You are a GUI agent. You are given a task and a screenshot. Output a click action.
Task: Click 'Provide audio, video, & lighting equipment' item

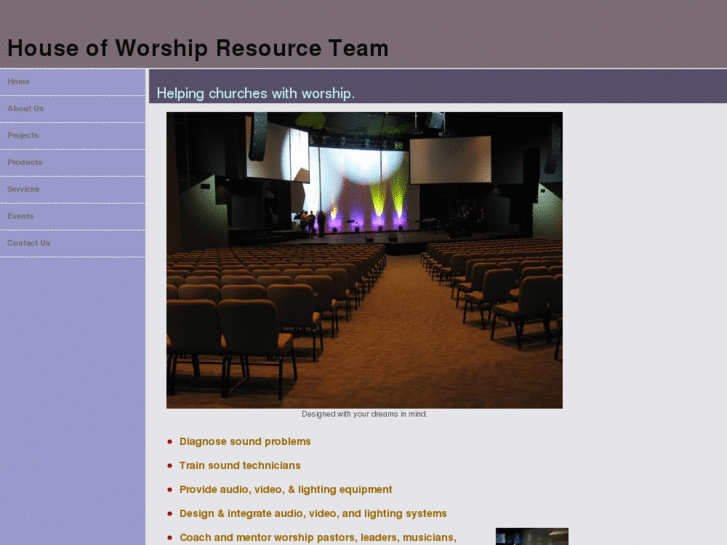point(286,490)
